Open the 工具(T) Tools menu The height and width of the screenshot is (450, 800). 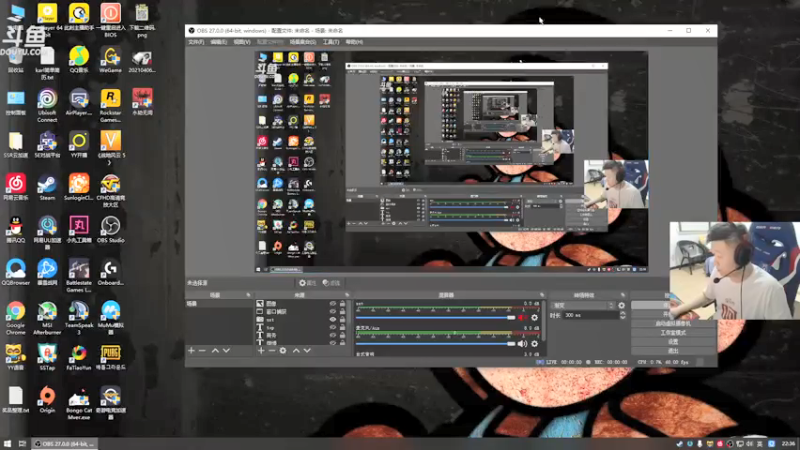point(331,42)
